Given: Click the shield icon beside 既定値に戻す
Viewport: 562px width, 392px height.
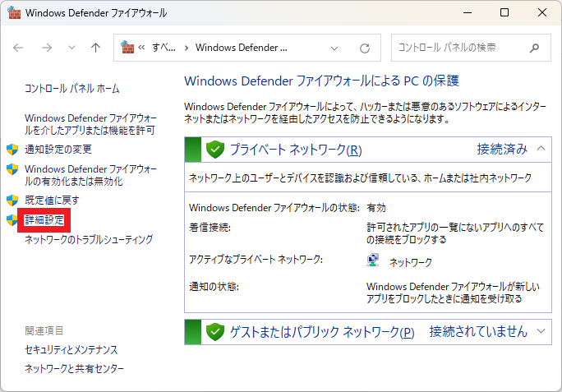Looking at the screenshot, I should coord(12,201).
